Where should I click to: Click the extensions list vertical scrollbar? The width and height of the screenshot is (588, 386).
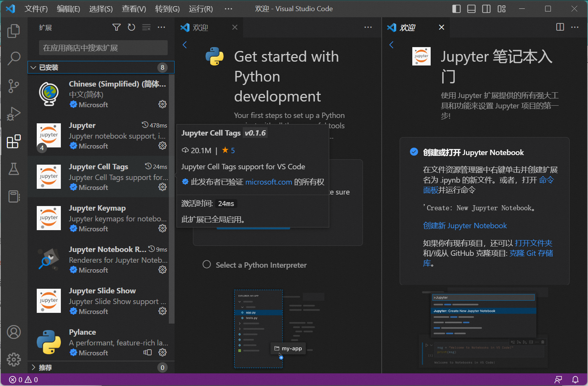171,199
